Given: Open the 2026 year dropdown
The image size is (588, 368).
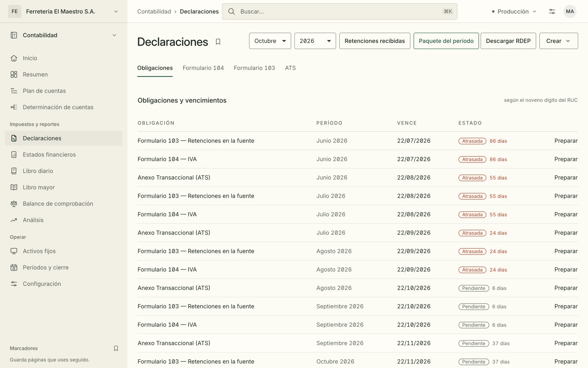Looking at the screenshot, I should (315, 41).
